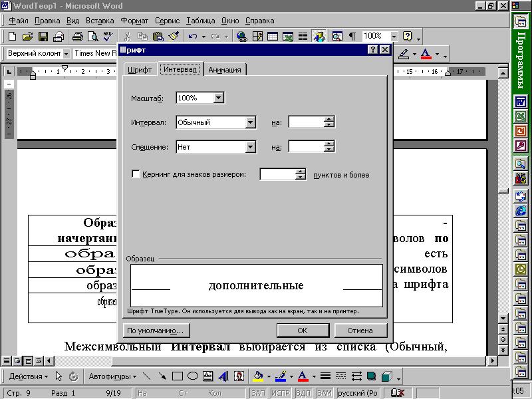
Task: Click the Open folder icon
Action: tap(27, 37)
